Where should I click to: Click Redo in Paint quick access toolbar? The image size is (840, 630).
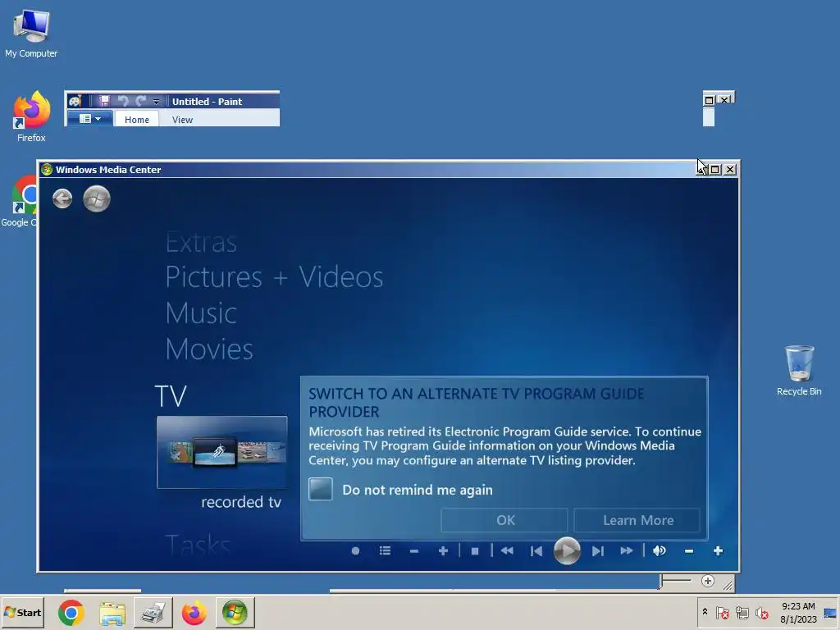(141, 101)
